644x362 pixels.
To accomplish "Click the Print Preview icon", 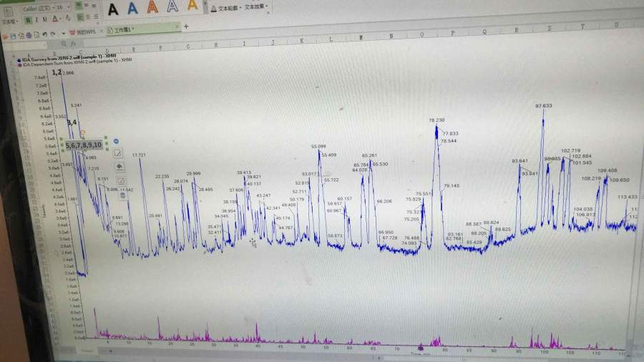I will click(x=36, y=35).
